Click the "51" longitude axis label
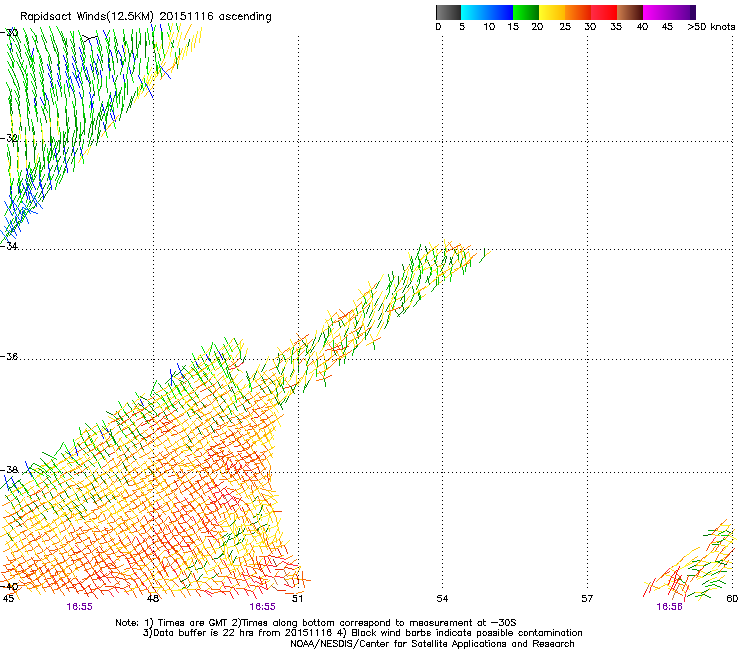 point(297,599)
